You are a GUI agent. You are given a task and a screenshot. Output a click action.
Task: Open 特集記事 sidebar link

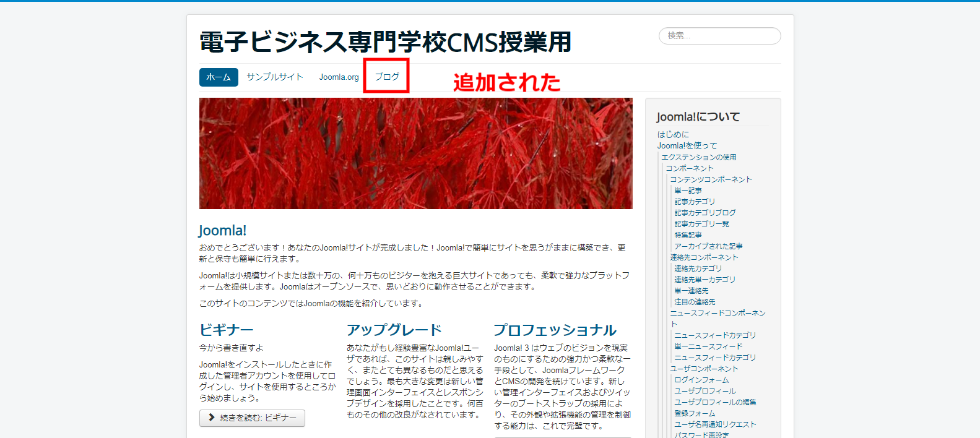pyautogui.click(x=688, y=235)
